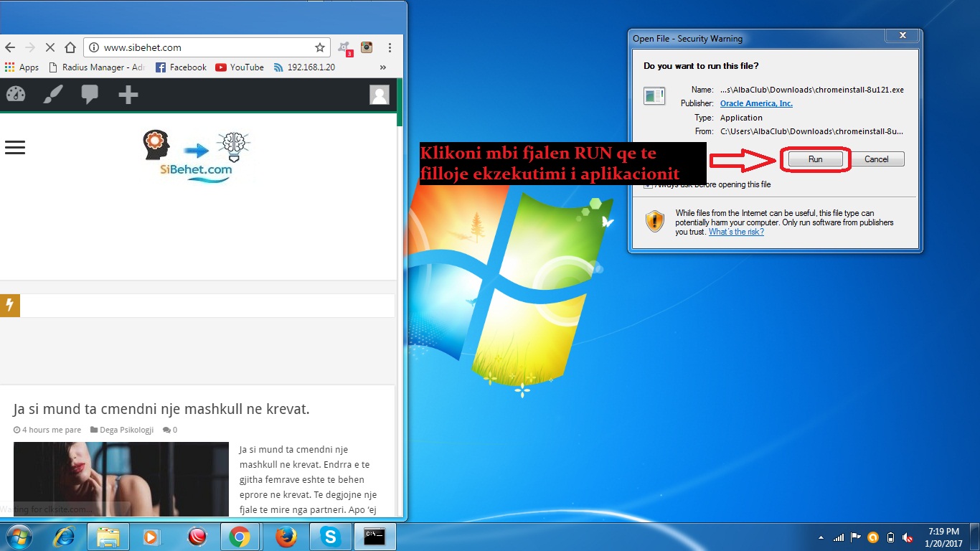Open the Apps bookmarks shortcut

click(22, 67)
